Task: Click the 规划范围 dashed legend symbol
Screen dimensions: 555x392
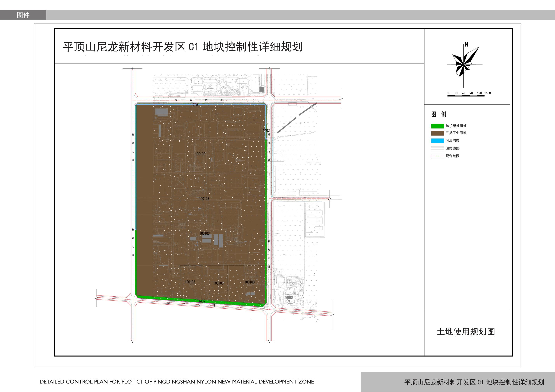Action: tap(438, 156)
